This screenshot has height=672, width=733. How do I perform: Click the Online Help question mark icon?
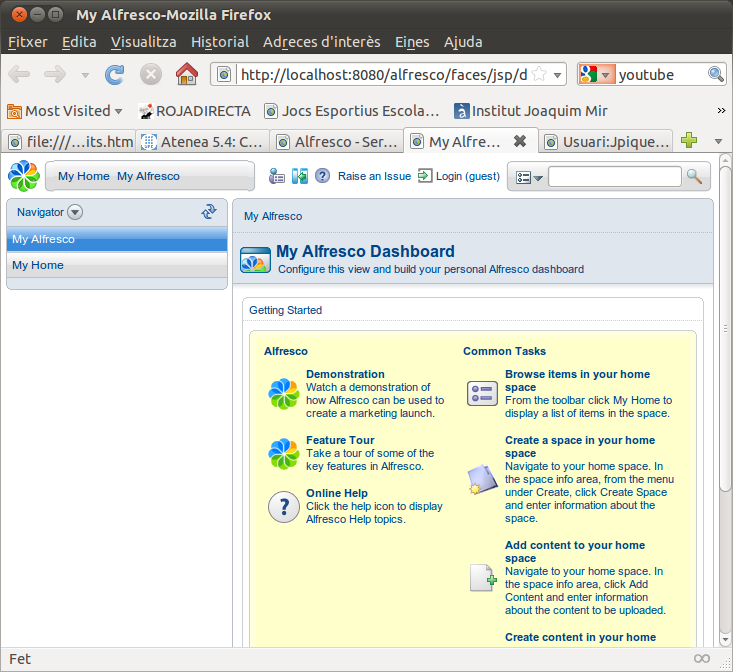pyautogui.click(x=284, y=507)
